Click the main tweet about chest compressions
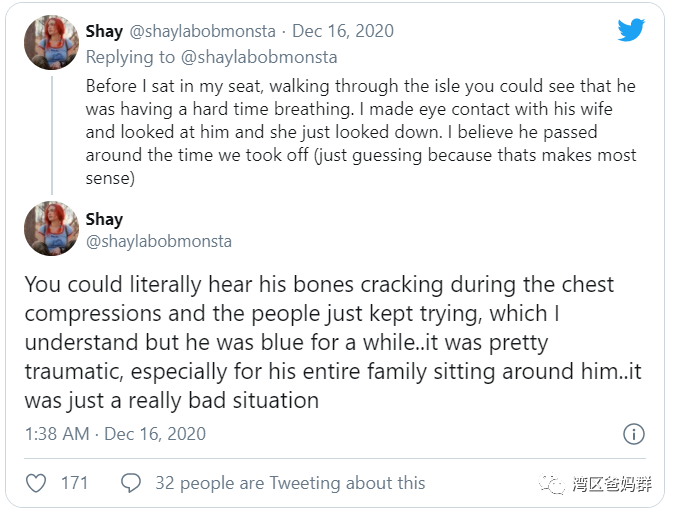This screenshot has width=673, height=514. [x=320, y=343]
